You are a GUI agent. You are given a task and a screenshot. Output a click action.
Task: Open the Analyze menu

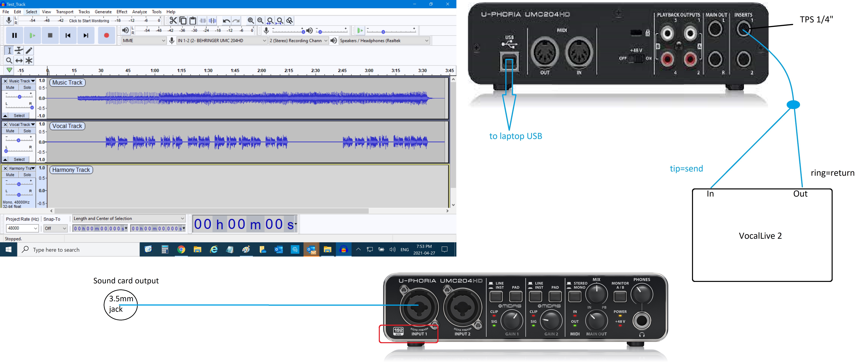pos(139,12)
